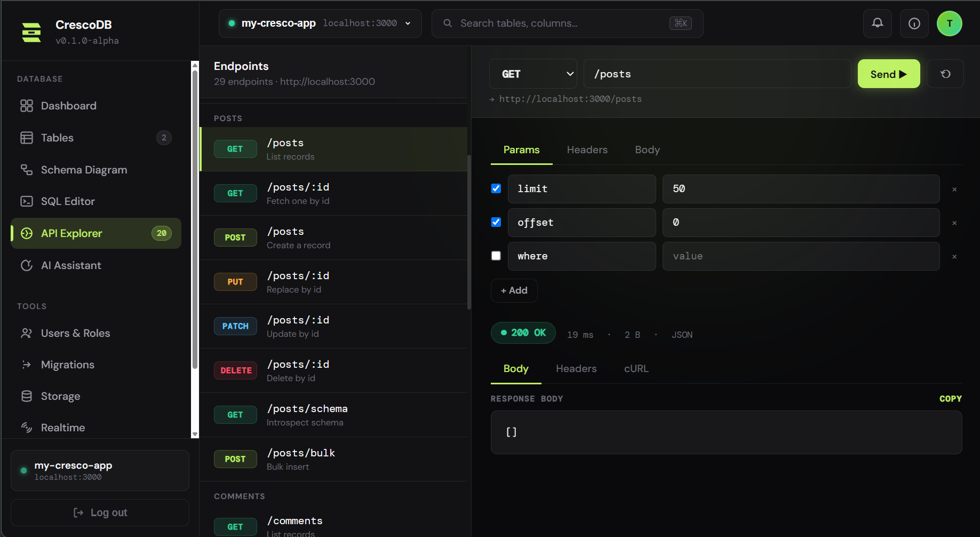The image size is (980, 537).
Task: Uncheck the limit parameter checkbox
Action: pos(496,188)
